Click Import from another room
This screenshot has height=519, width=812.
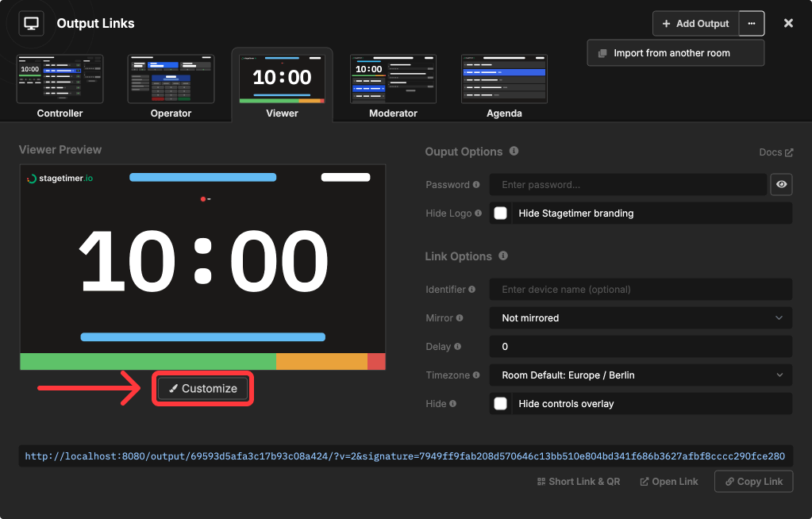675,52
